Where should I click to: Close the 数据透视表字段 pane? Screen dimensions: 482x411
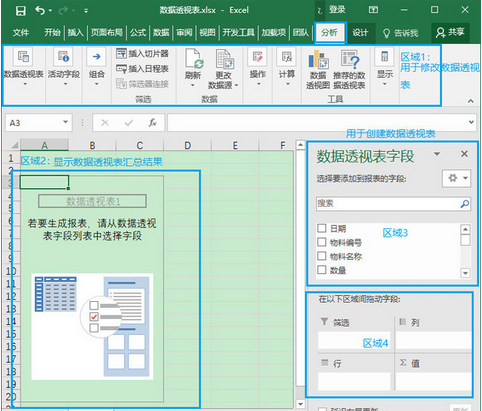pyautogui.click(x=464, y=154)
